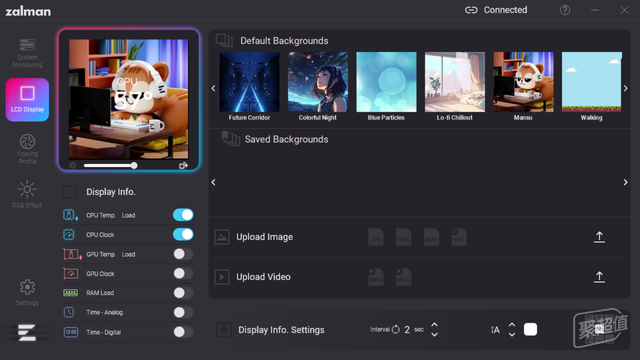
Task: Click the Saved Backgrounds header icon
Action: [x=231, y=139]
